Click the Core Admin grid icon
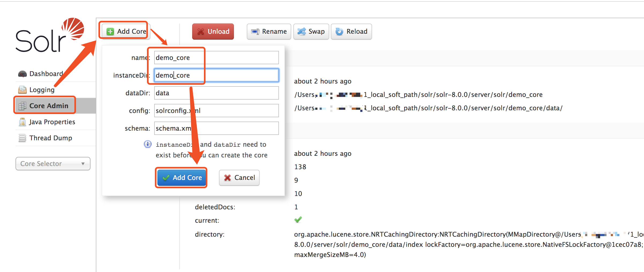The image size is (644, 272). coord(22,106)
